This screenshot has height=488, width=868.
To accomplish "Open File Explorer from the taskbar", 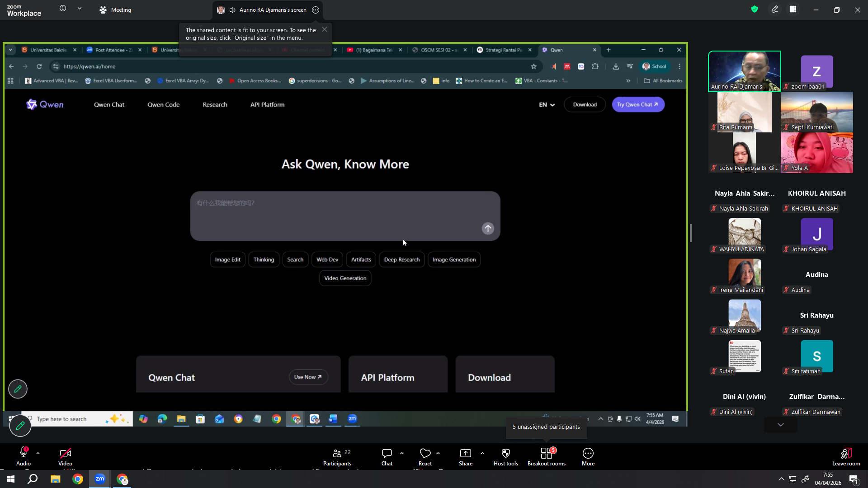I will [x=55, y=479].
